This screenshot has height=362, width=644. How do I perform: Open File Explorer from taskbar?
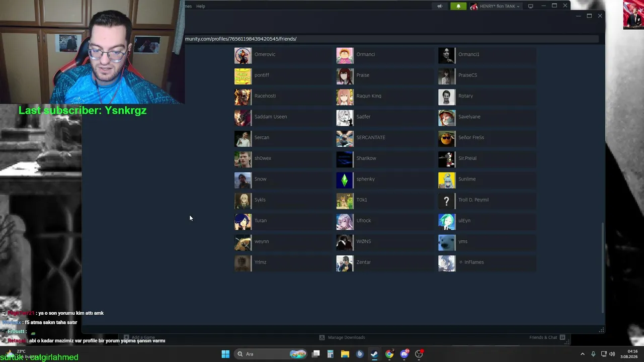[x=345, y=354]
